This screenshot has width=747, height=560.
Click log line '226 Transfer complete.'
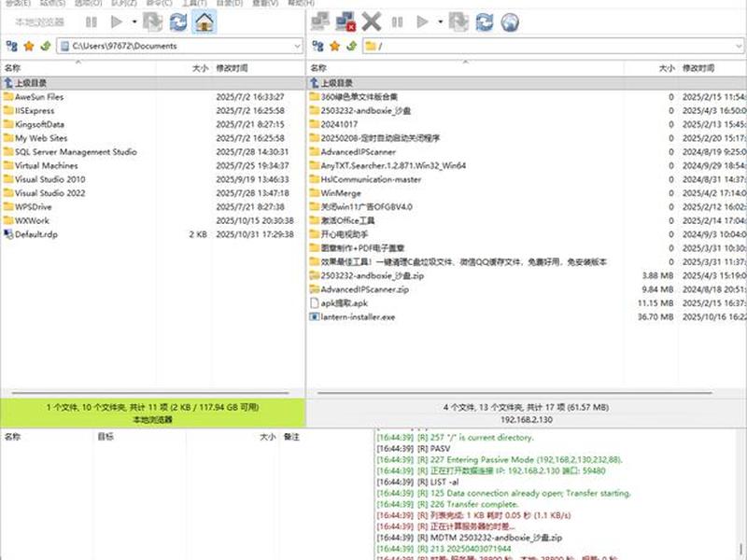(x=448, y=504)
